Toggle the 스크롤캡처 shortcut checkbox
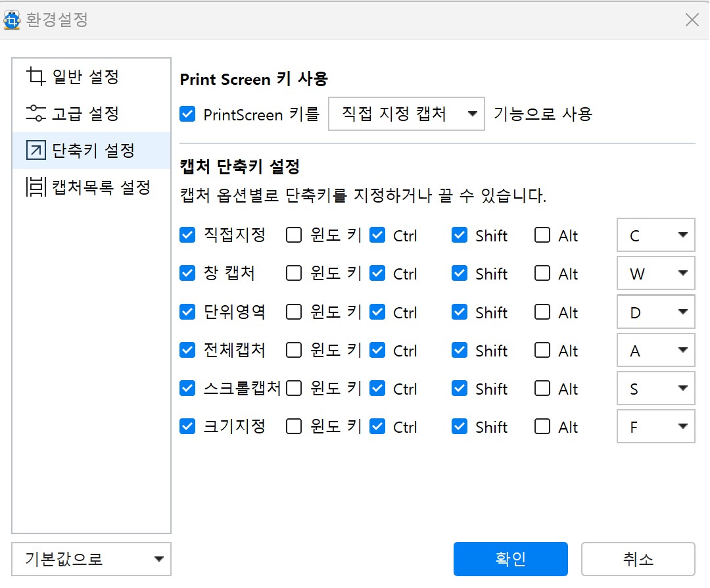710x588 pixels. [x=187, y=388]
